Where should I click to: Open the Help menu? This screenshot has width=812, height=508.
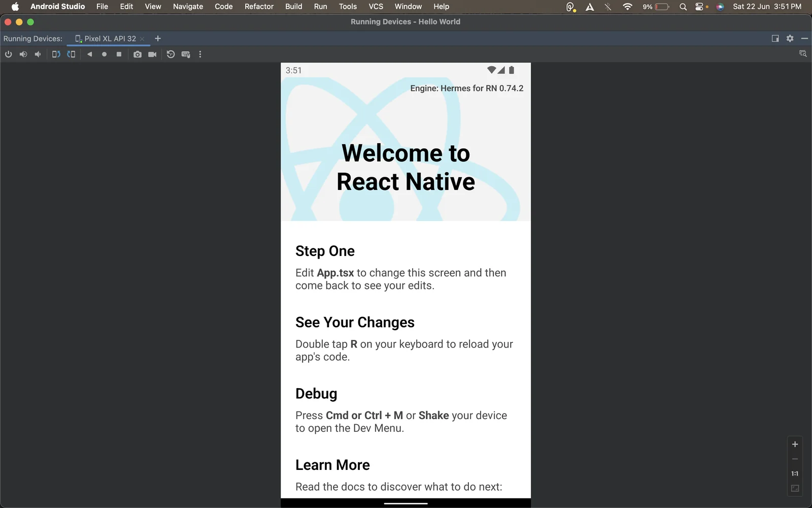441,7
